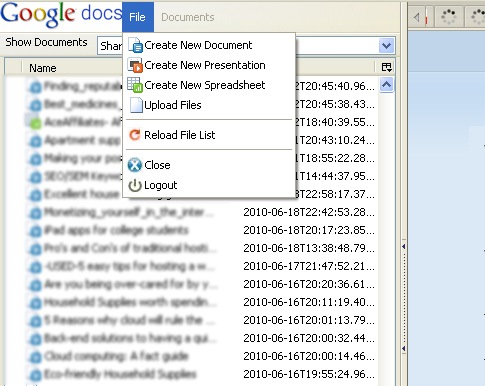Viewport: 485px width, 386px height.
Task: Select the date cell 2010-06-18T13:38:48.79...
Action: tap(309, 248)
